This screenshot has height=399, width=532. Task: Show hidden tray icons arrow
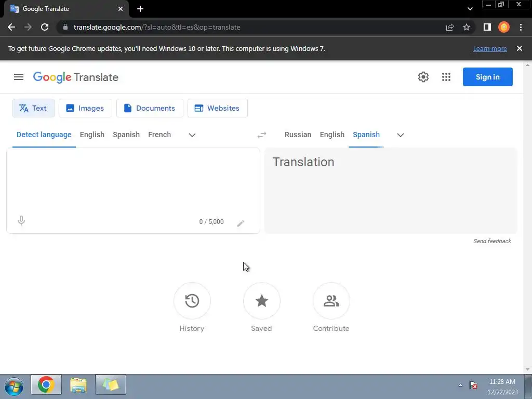[460, 385]
